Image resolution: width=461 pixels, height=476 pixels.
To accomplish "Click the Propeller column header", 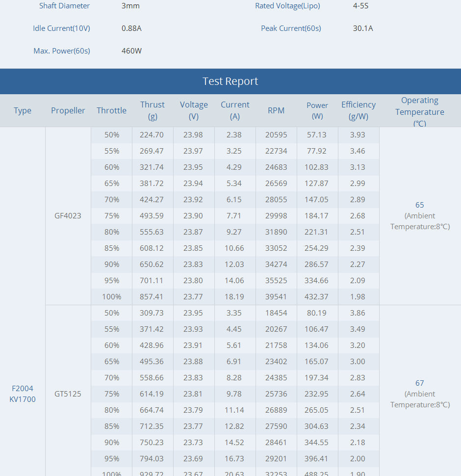I will coord(68,111).
